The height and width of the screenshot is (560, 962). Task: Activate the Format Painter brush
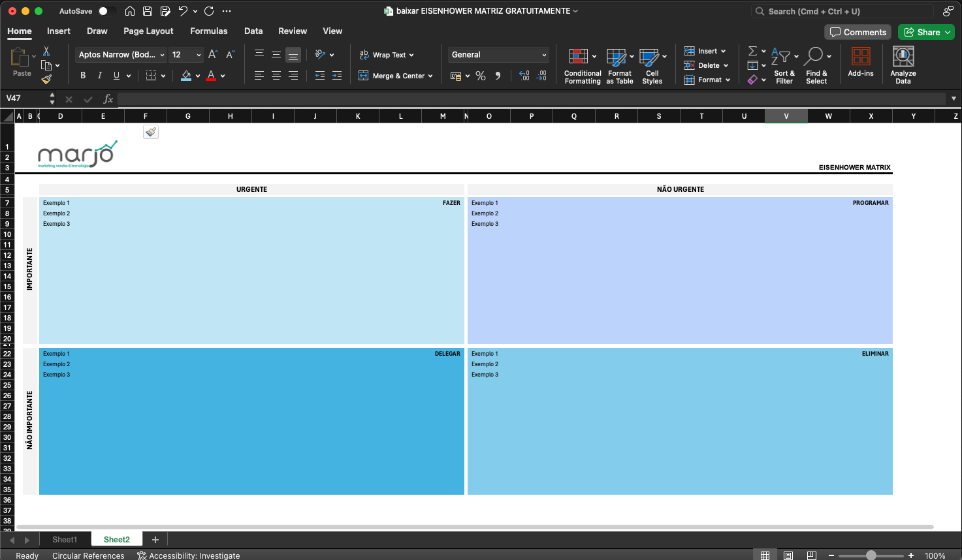point(46,79)
